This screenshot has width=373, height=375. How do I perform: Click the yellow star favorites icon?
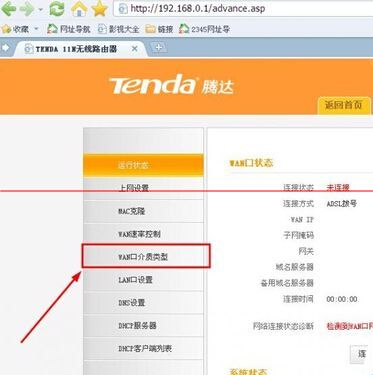coord(100,9)
